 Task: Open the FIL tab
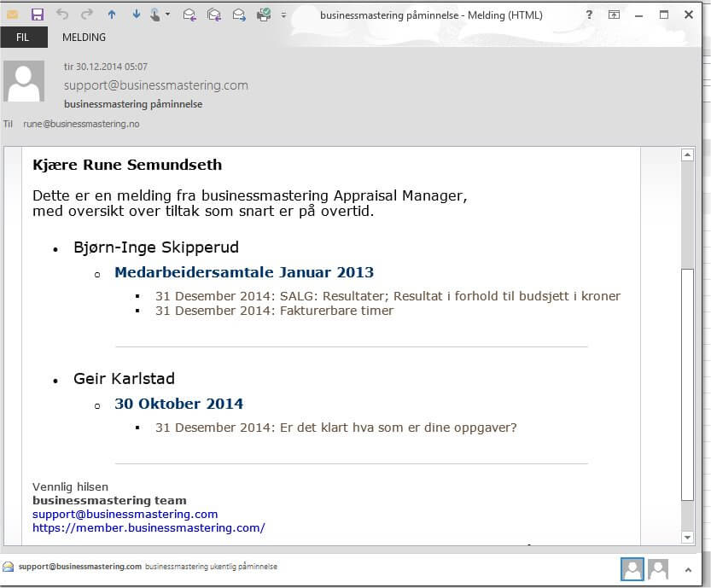(23, 38)
